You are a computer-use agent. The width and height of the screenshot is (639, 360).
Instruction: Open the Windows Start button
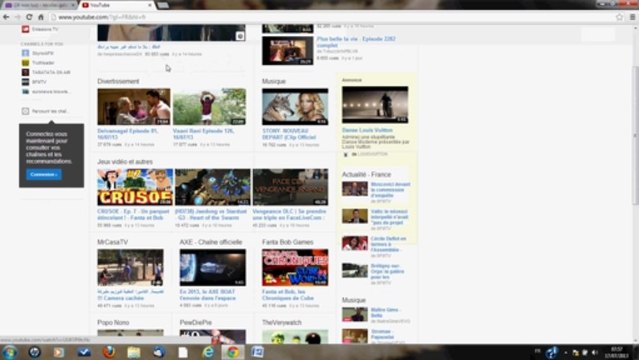(x=9, y=352)
